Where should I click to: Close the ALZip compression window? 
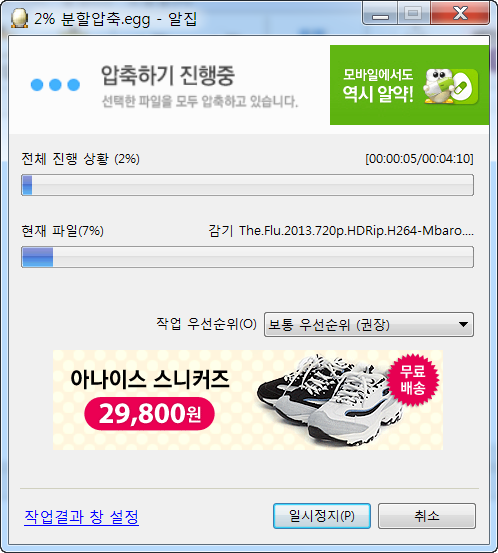coord(460,14)
